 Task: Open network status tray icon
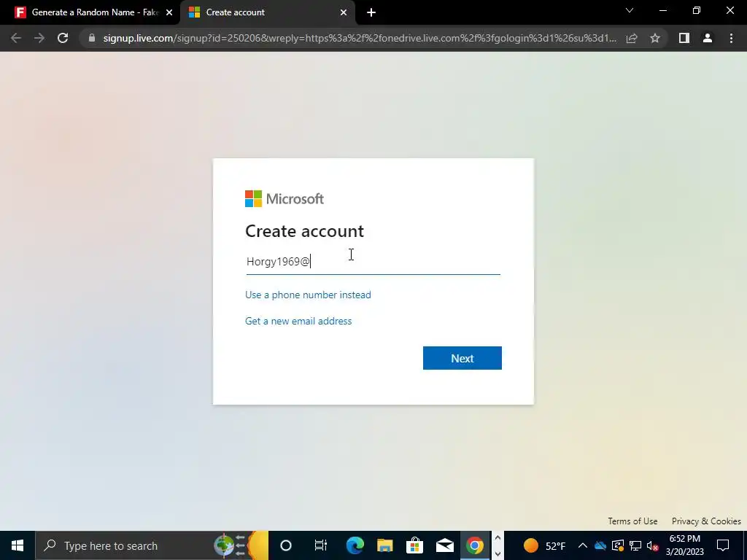point(635,545)
